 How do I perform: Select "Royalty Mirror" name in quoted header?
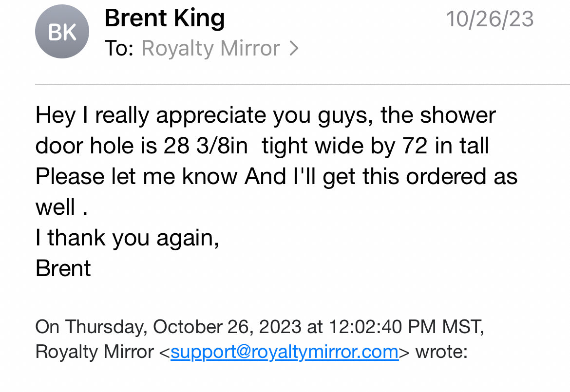coord(95,352)
